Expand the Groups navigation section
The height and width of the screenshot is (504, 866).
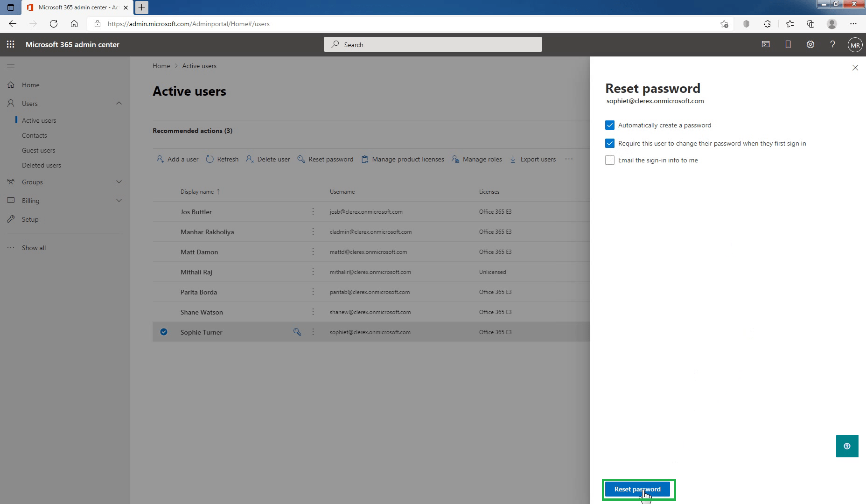[119, 182]
